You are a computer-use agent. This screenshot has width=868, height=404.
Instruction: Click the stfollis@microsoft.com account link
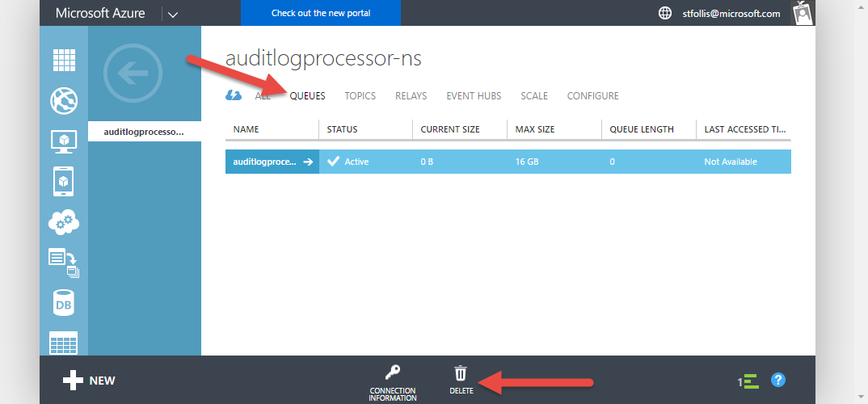point(731,14)
